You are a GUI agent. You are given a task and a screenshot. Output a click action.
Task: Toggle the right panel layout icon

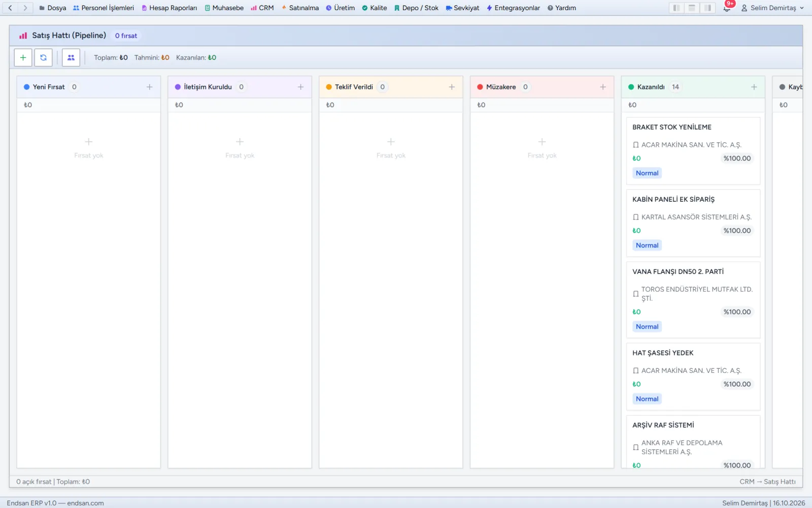coord(707,8)
